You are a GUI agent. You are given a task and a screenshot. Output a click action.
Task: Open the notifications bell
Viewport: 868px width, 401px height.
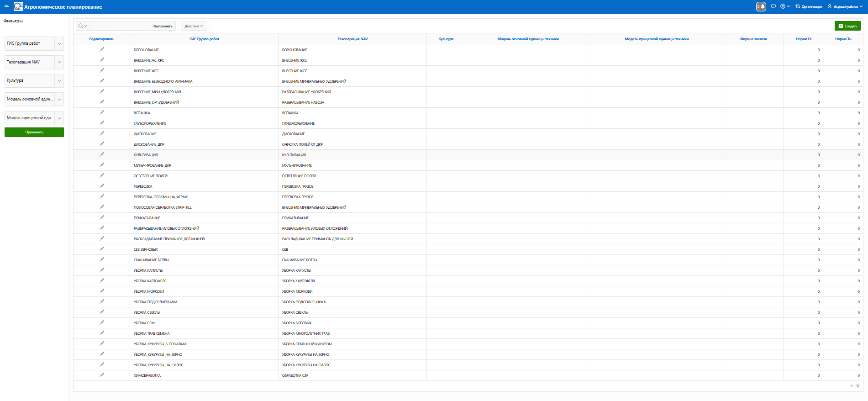point(761,6)
